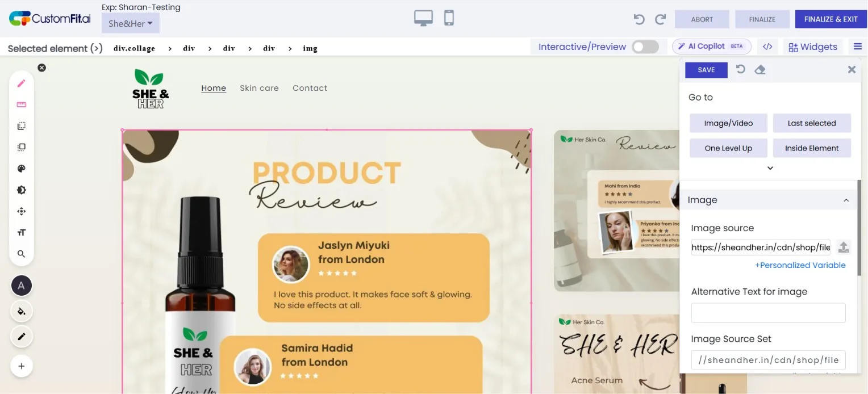Click the 'Exp: Sharan-Testing' label

141,7
